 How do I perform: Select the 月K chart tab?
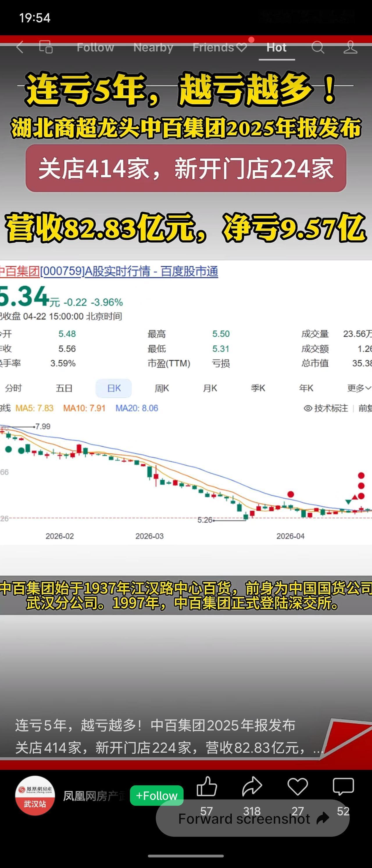pyautogui.click(x=210, y=388)
